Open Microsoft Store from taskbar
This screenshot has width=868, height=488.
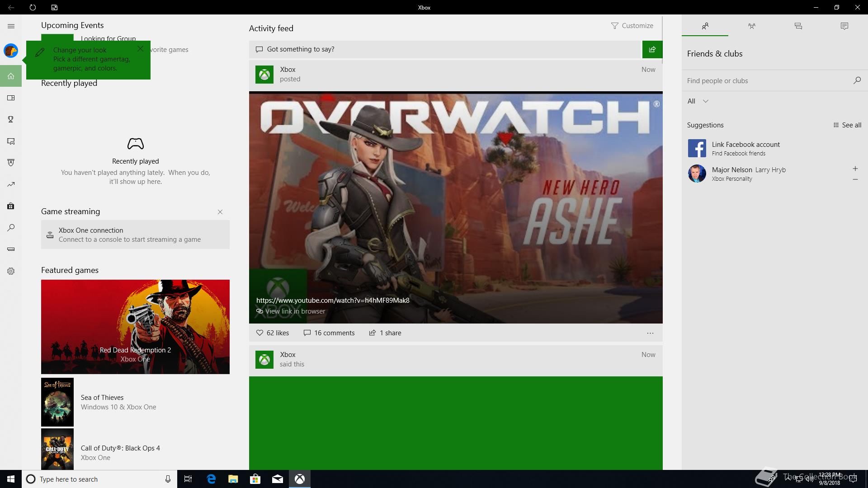pos(255,479)
